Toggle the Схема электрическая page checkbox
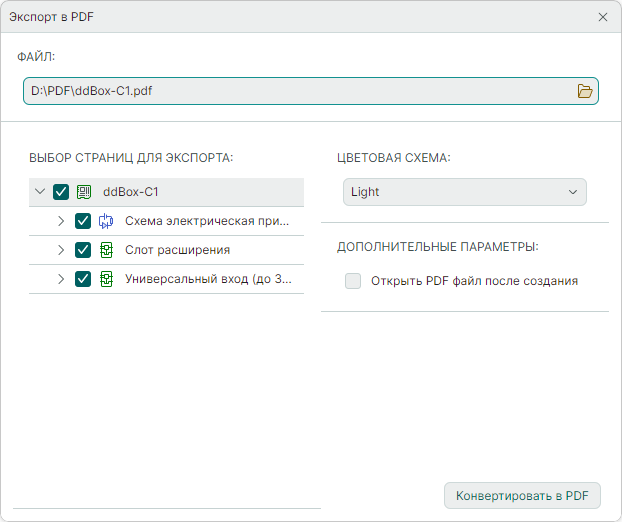Image resolution: width=622 pixels, height=522 pixels. [x=83, y=221]
